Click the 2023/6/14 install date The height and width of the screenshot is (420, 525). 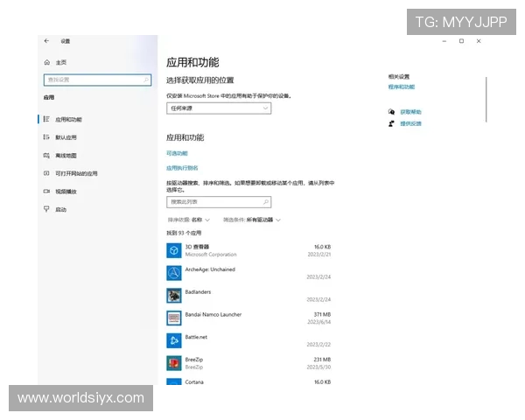319,322
